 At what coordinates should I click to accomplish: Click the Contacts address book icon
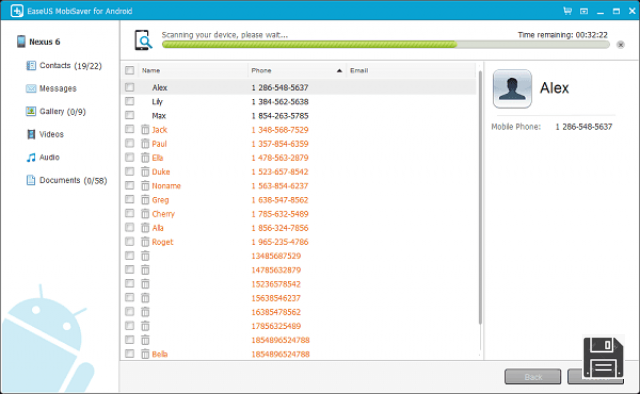(x=31, y=66)
